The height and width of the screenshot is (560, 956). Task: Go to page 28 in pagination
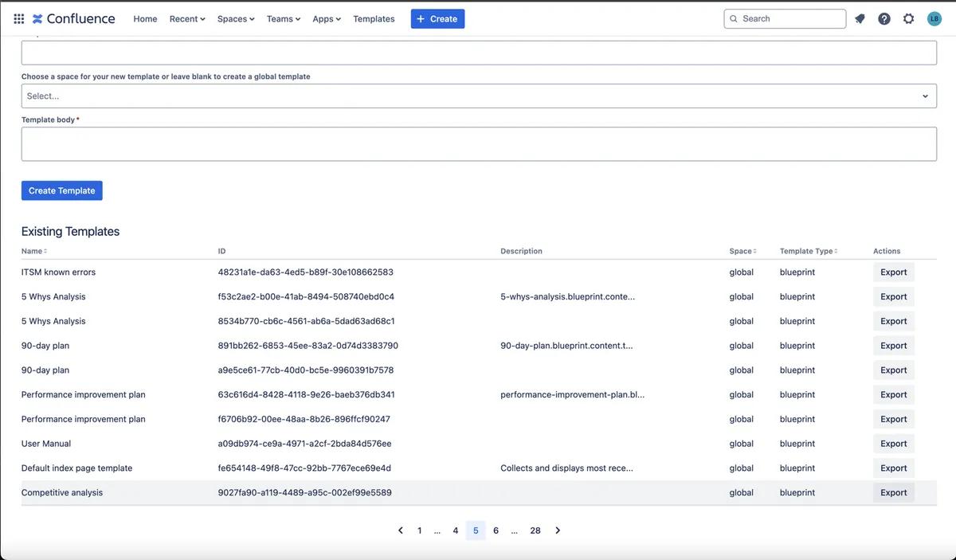tap(535, 531)
